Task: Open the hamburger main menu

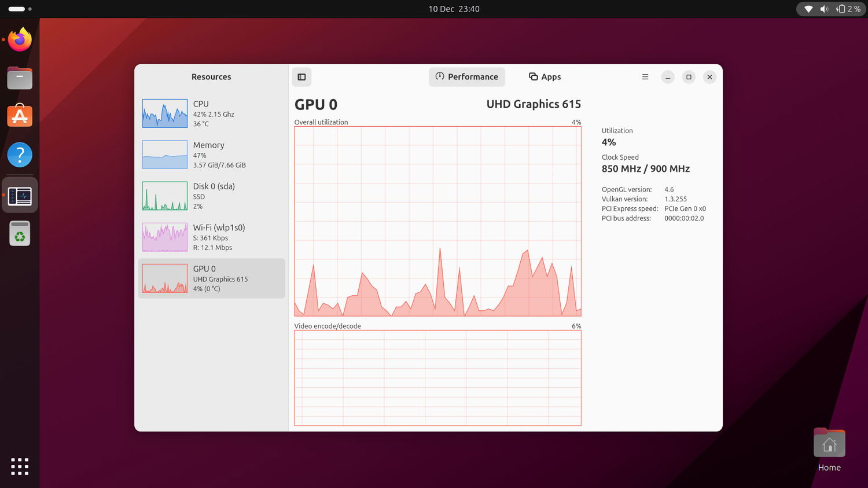Action: pos(645,77)
